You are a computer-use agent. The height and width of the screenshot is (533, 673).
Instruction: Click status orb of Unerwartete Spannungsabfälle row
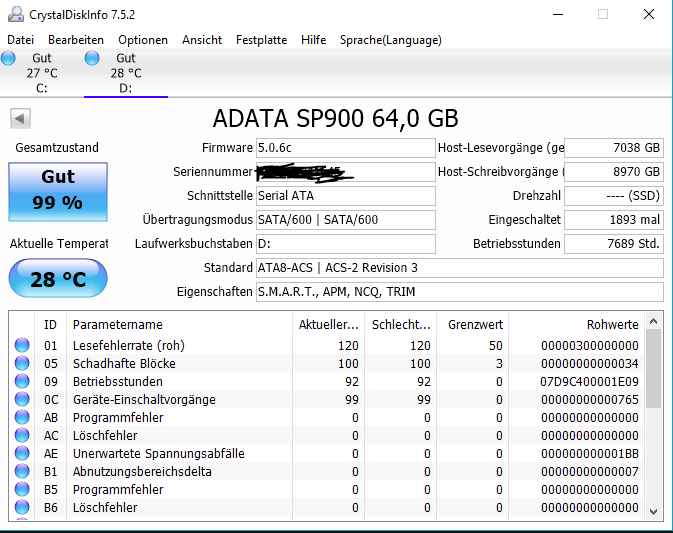point(22,453)
